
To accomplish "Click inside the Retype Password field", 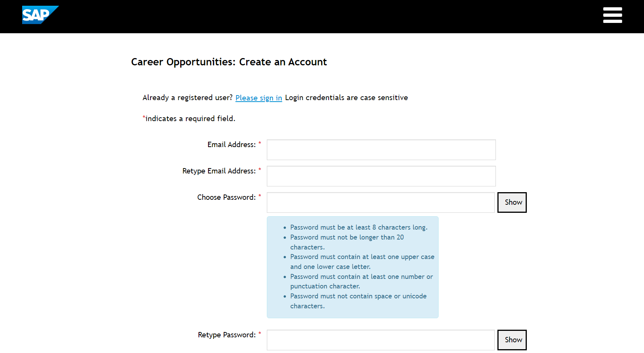I will pyautogui.click(x=381, y=340).
